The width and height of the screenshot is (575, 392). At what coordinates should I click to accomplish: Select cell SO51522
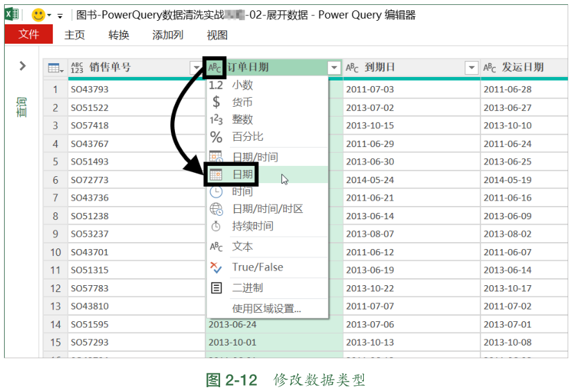pos(136,108)
